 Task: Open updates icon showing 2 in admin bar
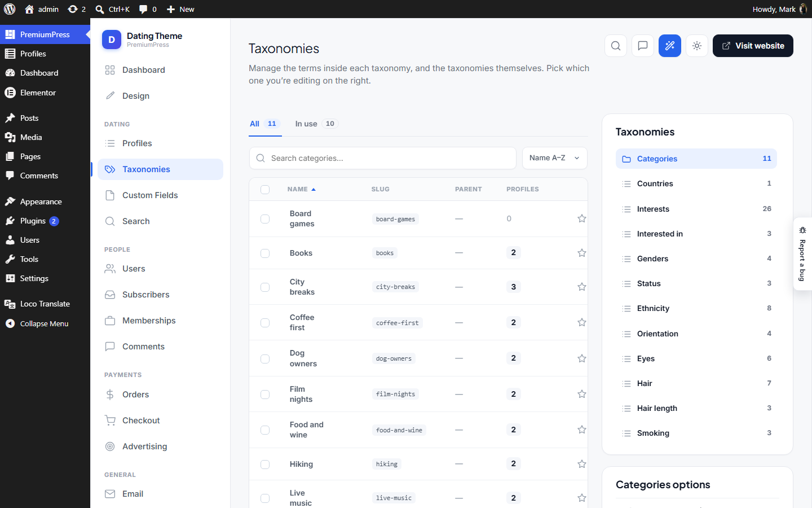click(77, 9)
